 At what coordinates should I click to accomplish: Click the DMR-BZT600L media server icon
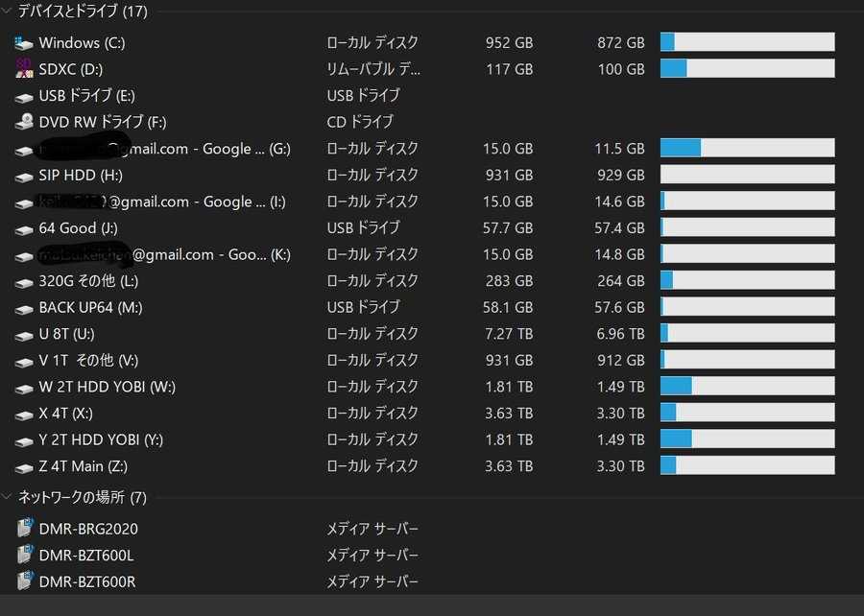24,555
